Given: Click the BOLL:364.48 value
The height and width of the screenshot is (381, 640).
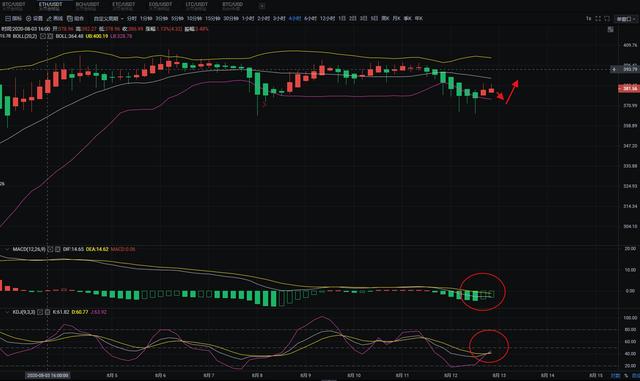Looking at the screenshot, I should click(69, 36).
